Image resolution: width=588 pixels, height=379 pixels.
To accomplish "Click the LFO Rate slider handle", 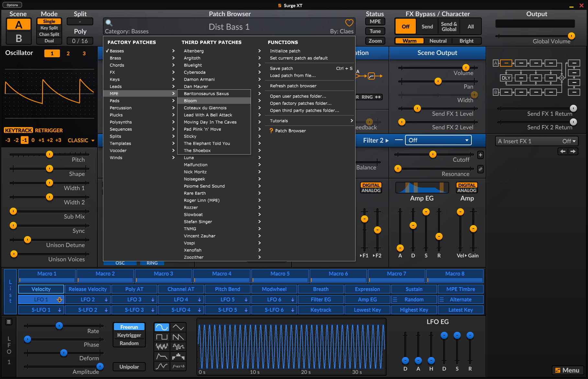I will [59, 326].
